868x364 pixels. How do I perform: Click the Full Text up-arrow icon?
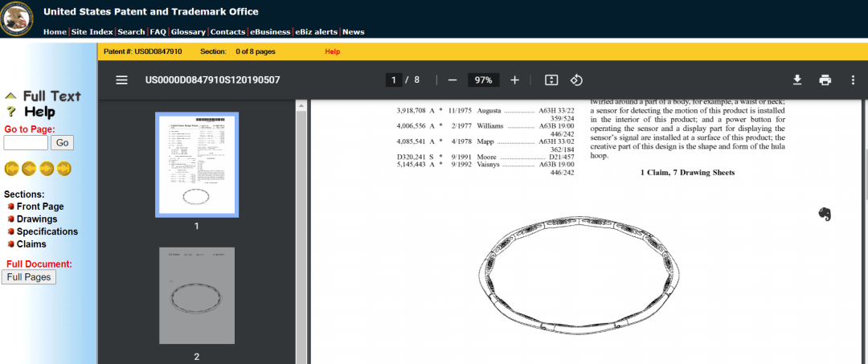11,96
